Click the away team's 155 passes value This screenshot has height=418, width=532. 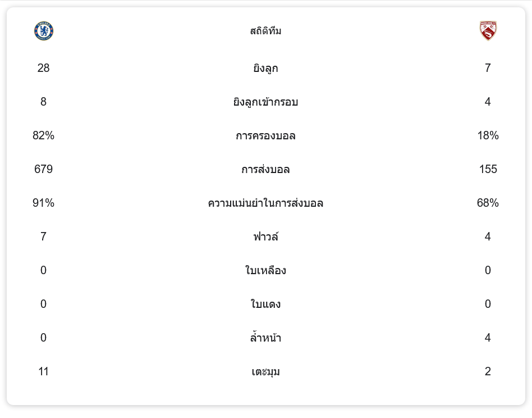(x=488, y=169)
